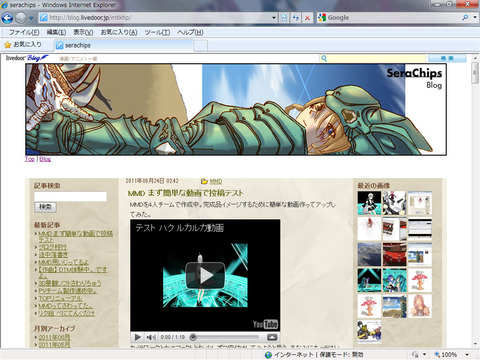Click the SeraChips Blog header banner
This screenshot has height=360, width=480.
click(236, 109)
